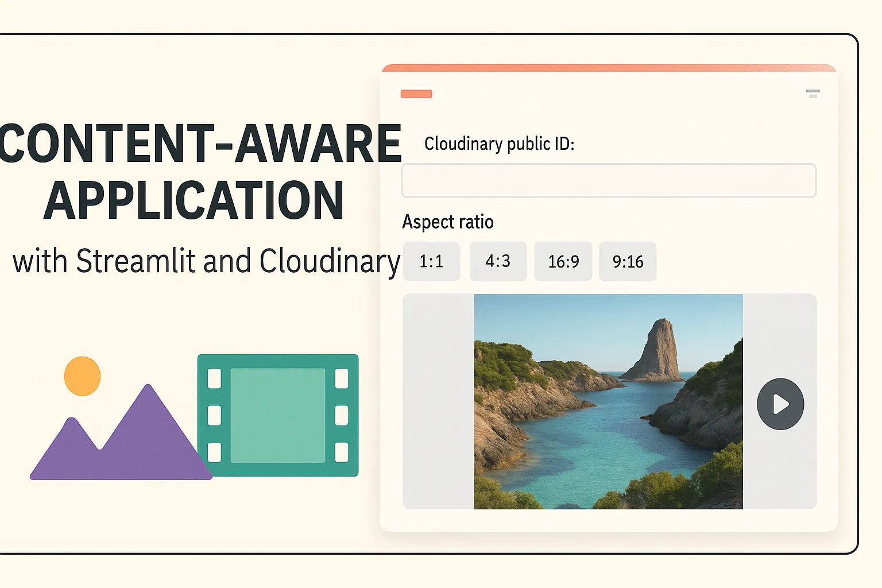The width and height of the screenshot is (882, 588).
Task: Pick the 9:16 aspect ratio button
Action: point(628,261)
